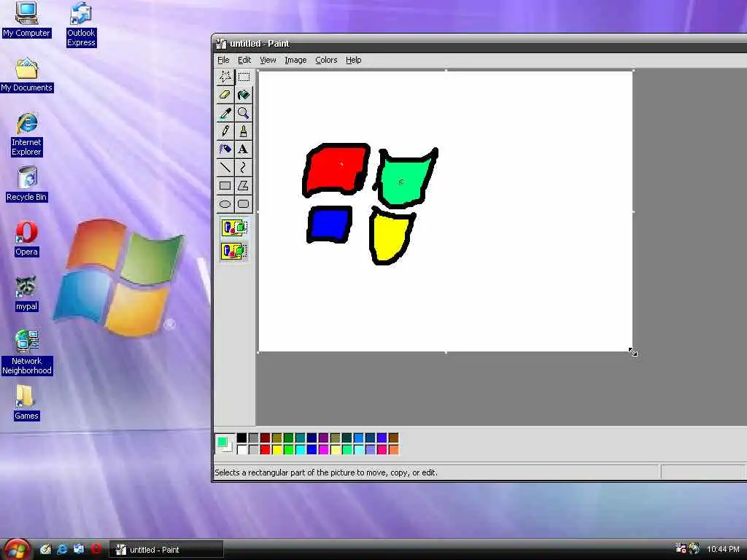Choose the Rounded Rectangle tool
The height and width of the screenshot is (560, 747).
(x=244, y=204)
